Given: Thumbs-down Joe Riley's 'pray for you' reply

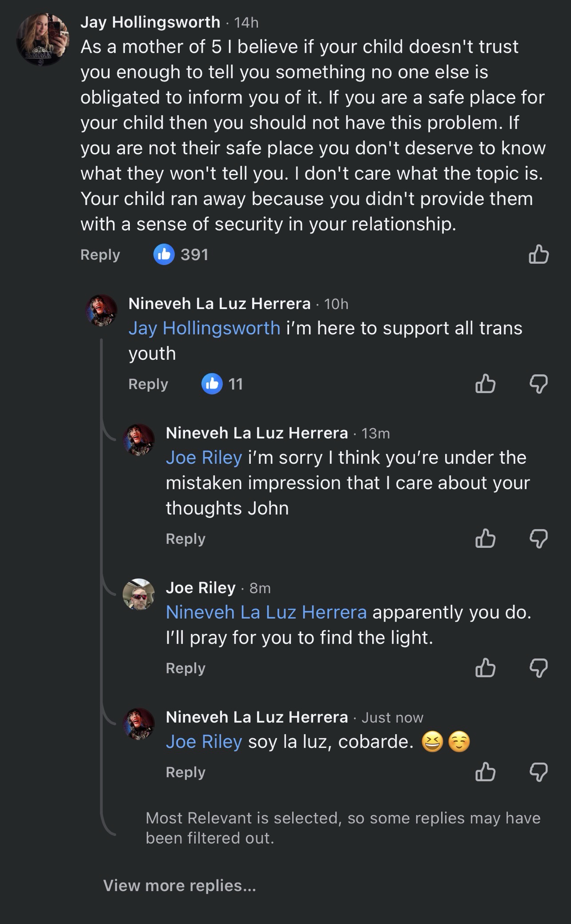Looking at the screenshot, I should click(539, 668).
